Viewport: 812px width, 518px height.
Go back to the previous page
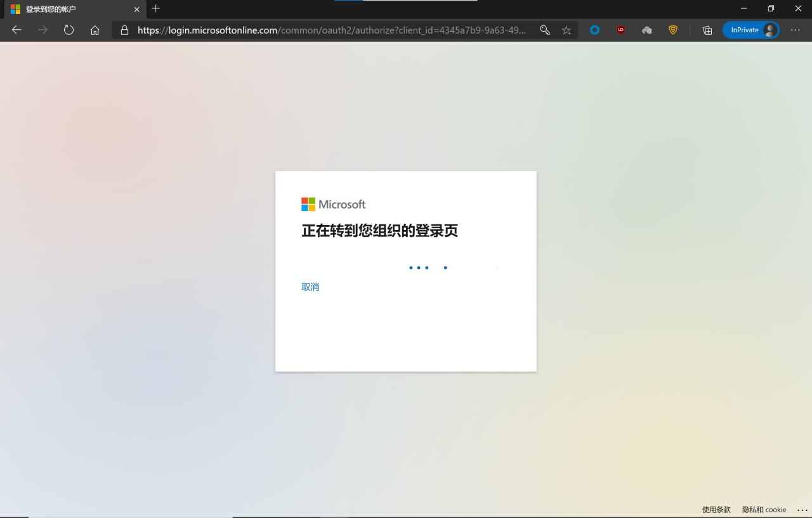[16, 30]
